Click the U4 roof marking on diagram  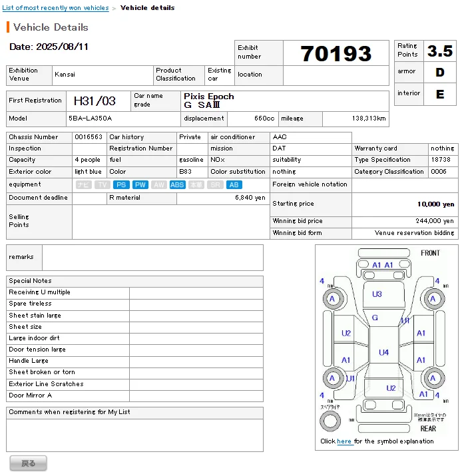(x=384, y=352)
